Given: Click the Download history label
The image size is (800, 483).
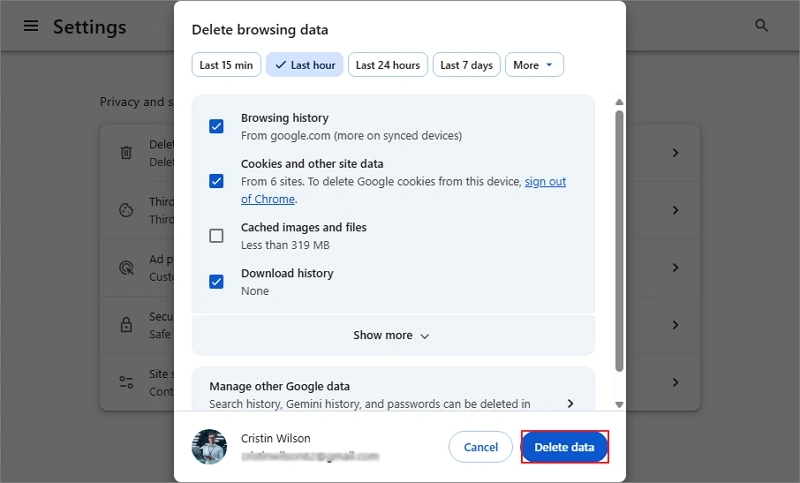Looking at the screenshot, I should click(x=287, y=273).
